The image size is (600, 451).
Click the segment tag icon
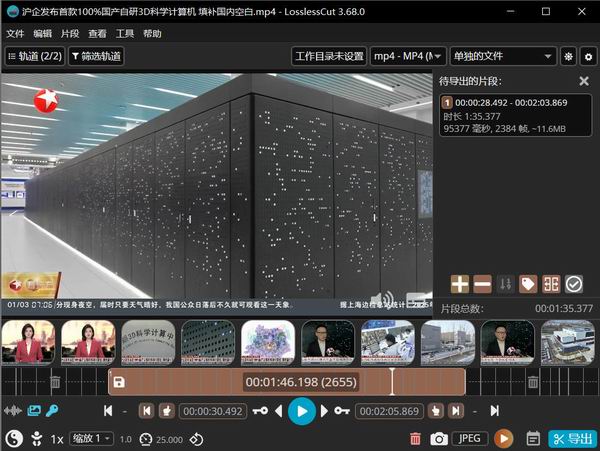[528, 284]
